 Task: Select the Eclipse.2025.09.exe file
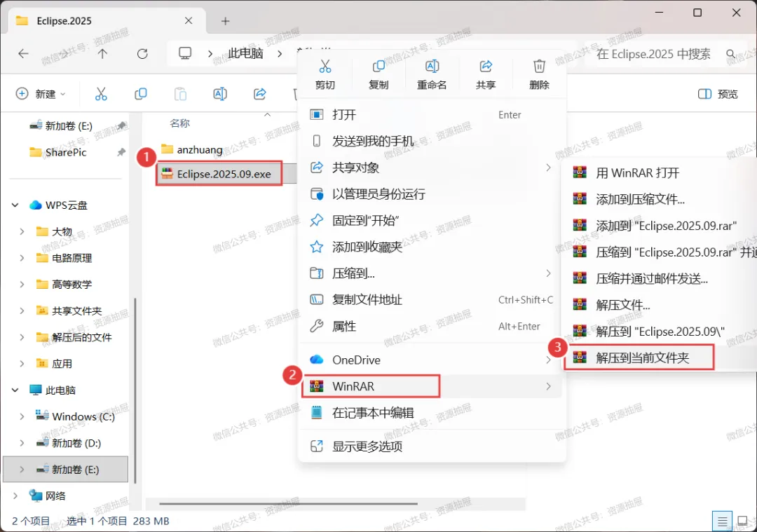point(219,174)
